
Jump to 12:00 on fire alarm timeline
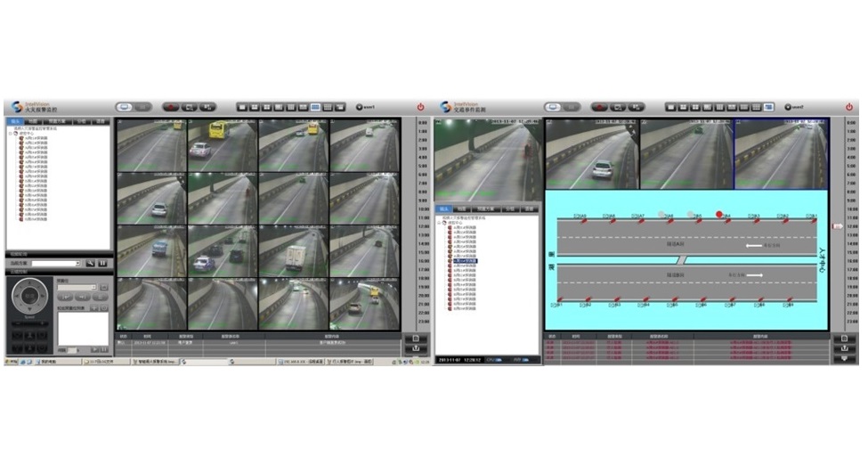pyautogui.click(x=424, y=226)
